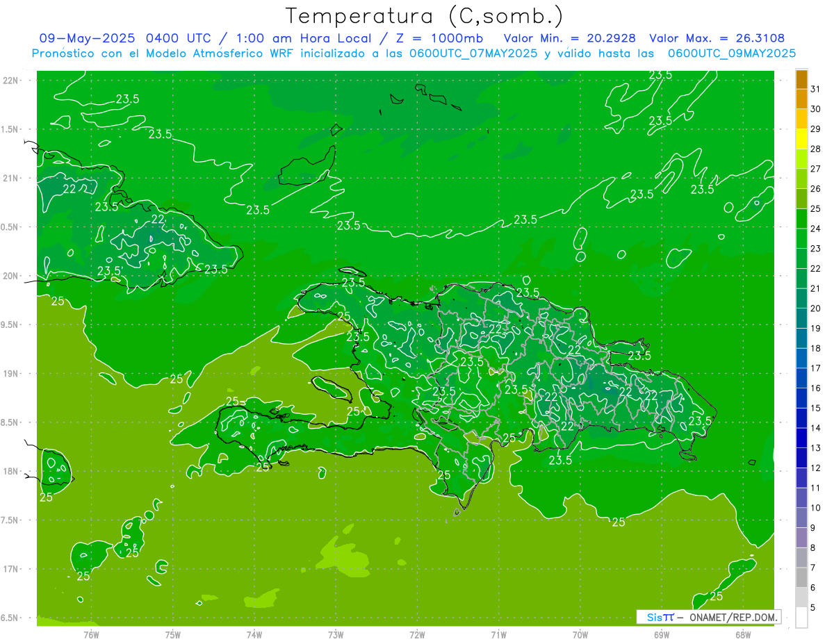
Task: Click the 70W longitude axis label
Action: click(x=580, y=634)
